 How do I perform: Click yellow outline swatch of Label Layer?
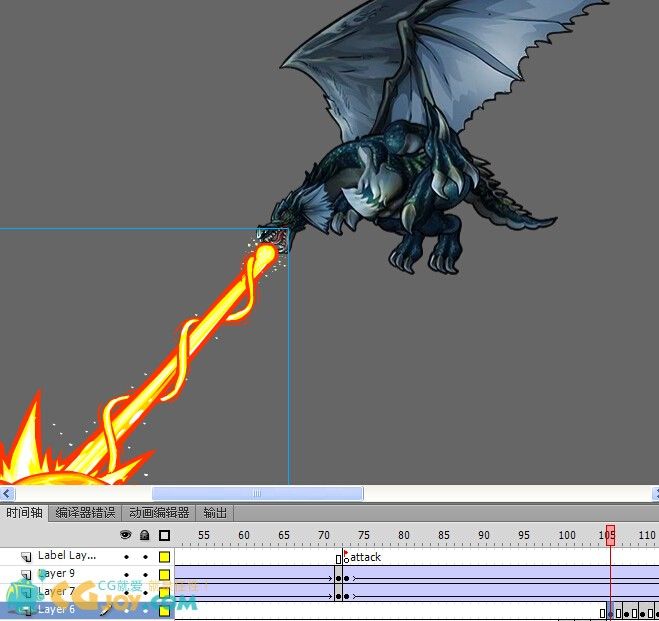coord(164,557)
